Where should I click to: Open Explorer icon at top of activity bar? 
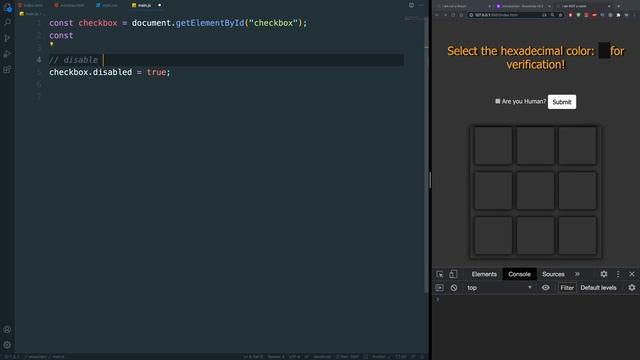[x=7, y=6]
